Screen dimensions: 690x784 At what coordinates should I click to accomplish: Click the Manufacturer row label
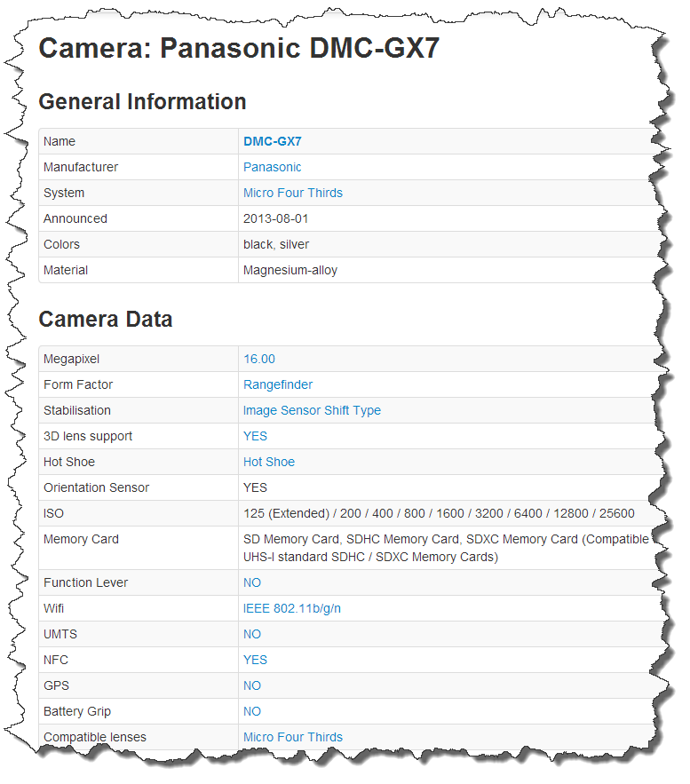(81, 167)
